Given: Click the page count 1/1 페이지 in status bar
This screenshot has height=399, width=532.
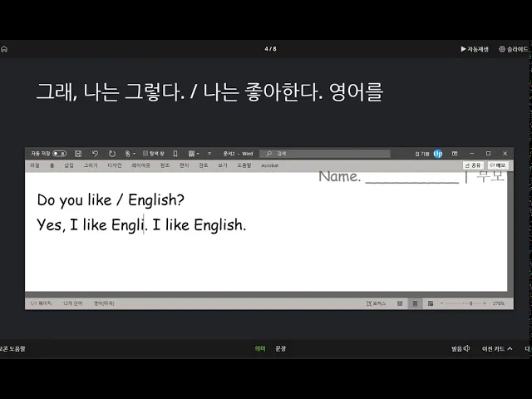Looking at the screenshot, I should pos(41,303).
